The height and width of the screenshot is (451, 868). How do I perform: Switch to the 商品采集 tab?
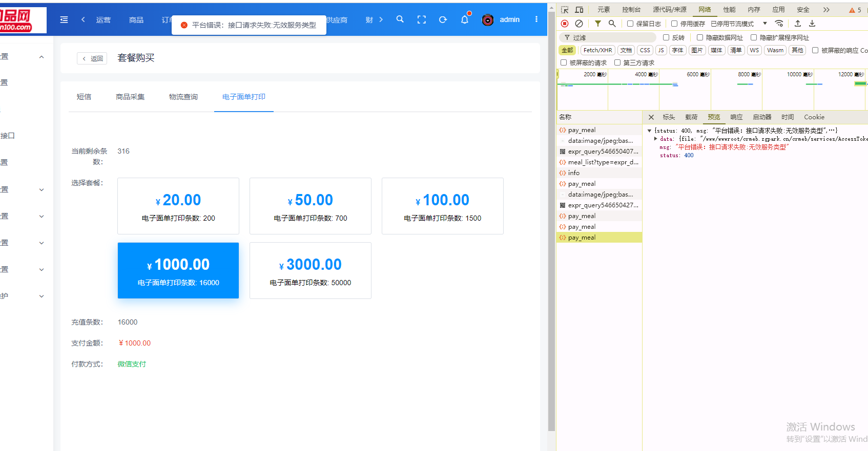tap(130, 97)
